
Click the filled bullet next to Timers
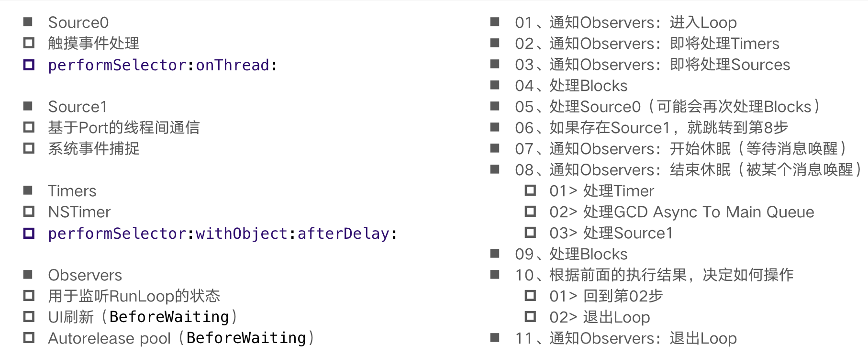click(28, 190)
